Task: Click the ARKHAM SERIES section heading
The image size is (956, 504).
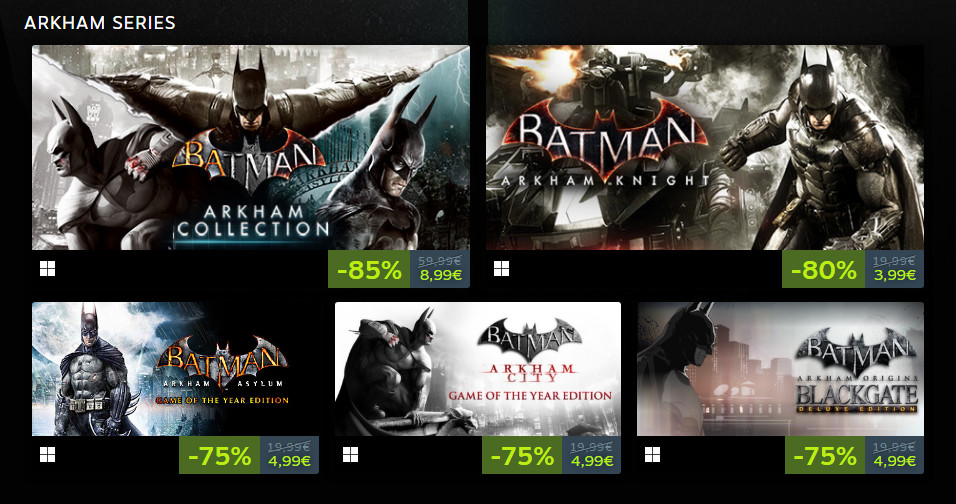Action: [100, 23]
